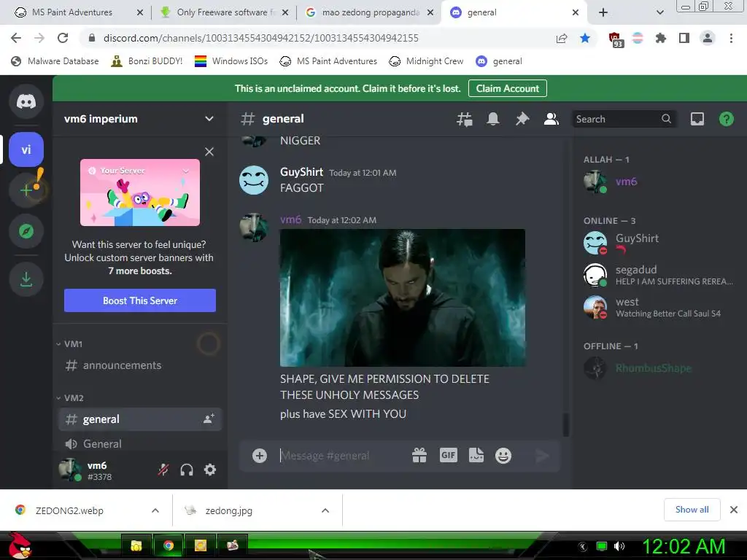Expand vm6 imperium server menu
Screen dimensions: 747x560
point(209,119)
